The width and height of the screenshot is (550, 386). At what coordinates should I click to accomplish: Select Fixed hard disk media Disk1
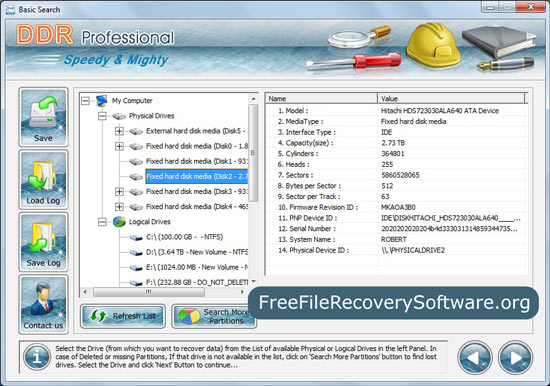pyautogui.click(x=197, y=161)
